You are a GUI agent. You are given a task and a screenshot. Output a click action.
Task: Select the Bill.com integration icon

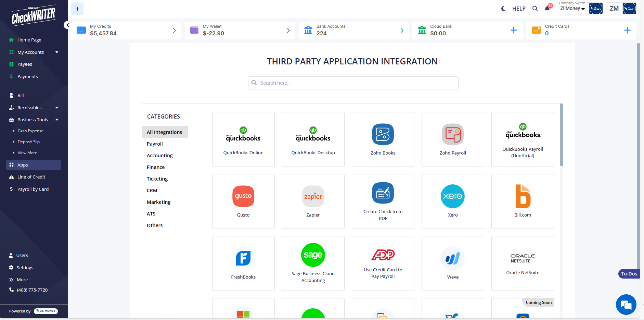coord(523,196)
